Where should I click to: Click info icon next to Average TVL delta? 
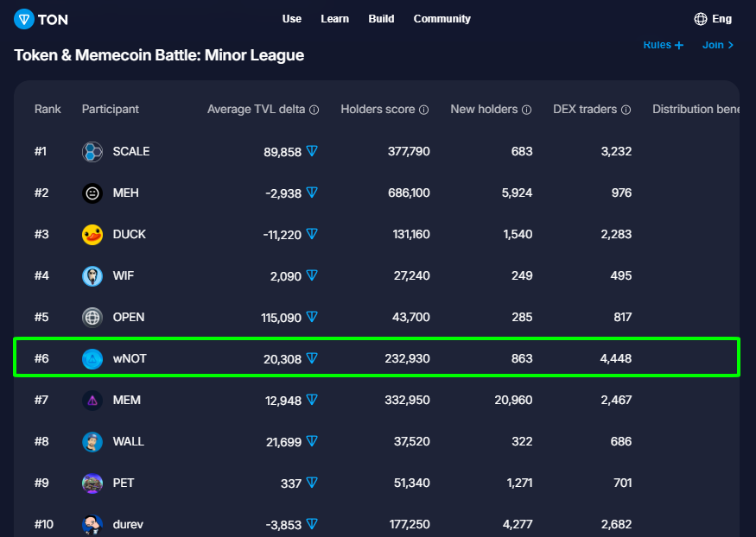coord(314,110)
